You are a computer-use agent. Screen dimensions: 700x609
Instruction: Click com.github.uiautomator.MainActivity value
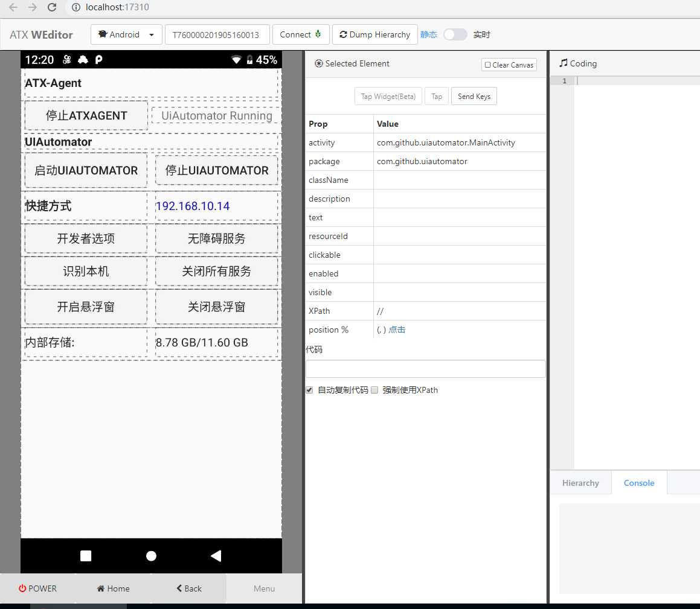point(446,143)
